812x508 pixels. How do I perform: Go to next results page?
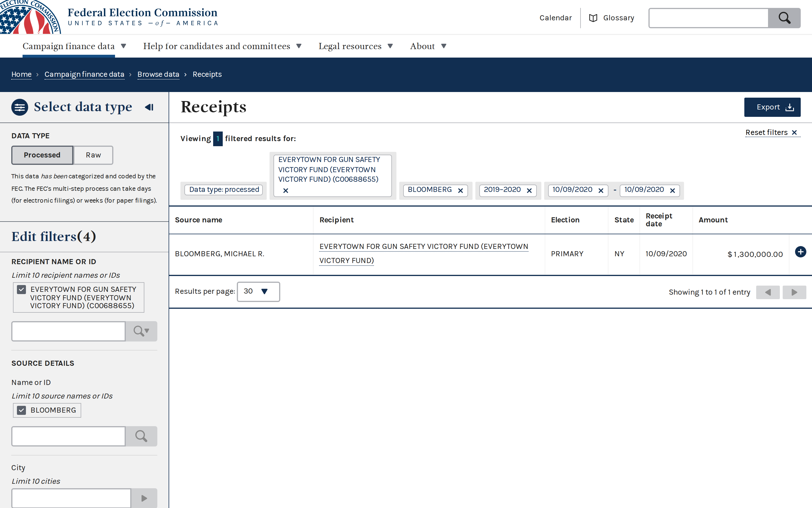tap(794, 292)
